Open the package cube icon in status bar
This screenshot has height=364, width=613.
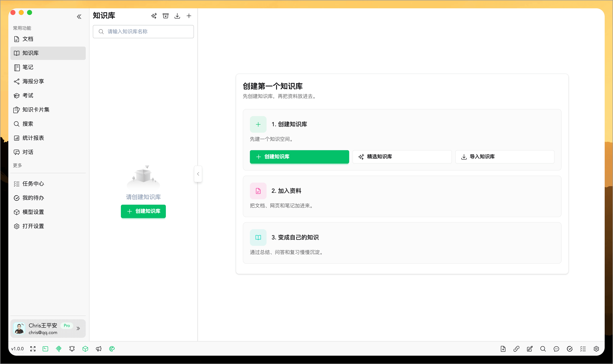click(x=85, y=349)
